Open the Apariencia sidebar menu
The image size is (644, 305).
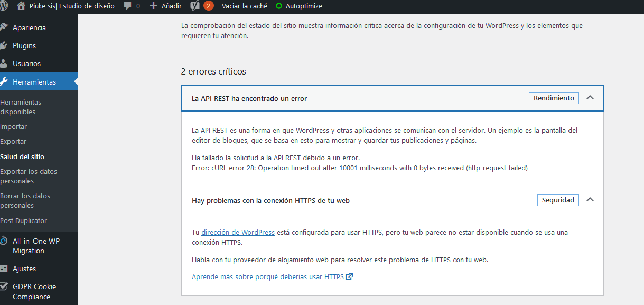29,27
